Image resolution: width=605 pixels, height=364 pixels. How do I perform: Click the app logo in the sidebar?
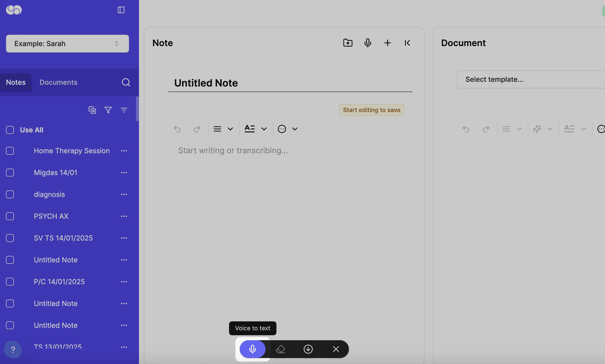coord(14,10)
